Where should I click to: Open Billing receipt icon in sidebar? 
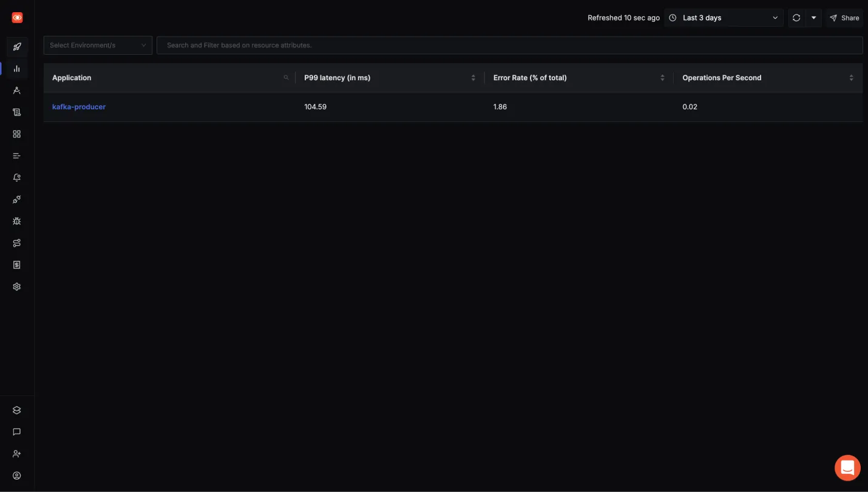(x=17, y=265)
